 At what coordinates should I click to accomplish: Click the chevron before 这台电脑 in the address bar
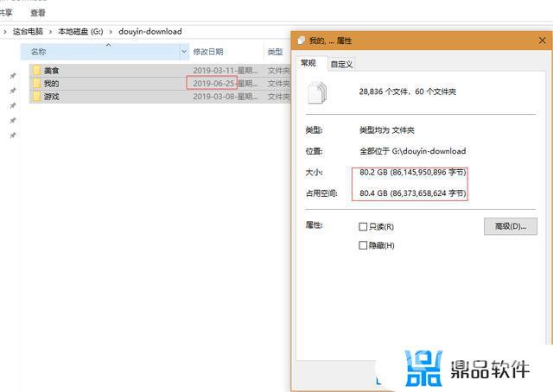[x=5, y=32]
